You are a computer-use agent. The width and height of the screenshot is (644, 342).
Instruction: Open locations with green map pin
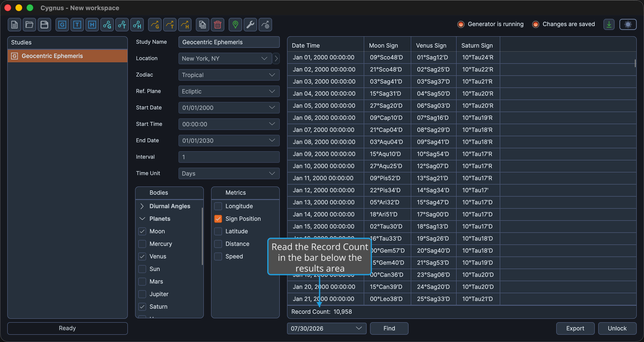click(x=235, y=25)
